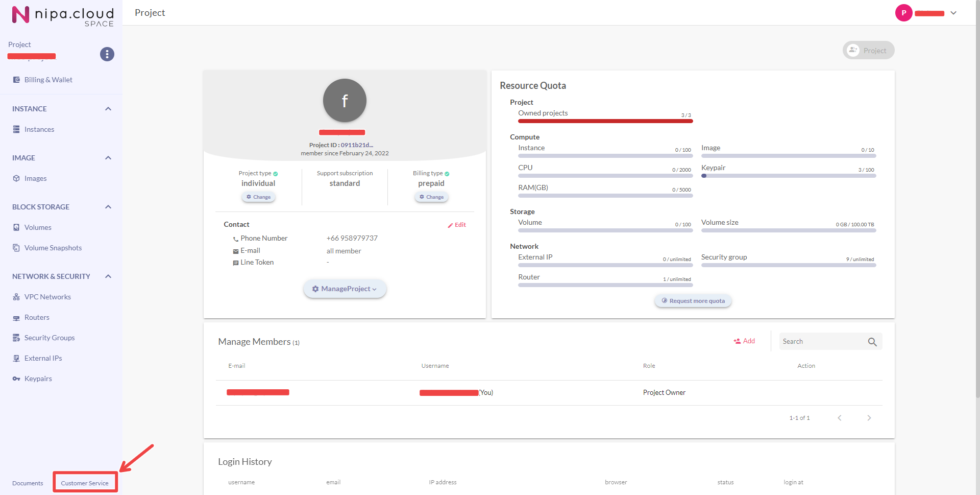The height and width of the screenshot is (495, 980).
Task: Collapse the INSTANCE sidebar section
Action: pyautogui.click(x=108, y=109)
